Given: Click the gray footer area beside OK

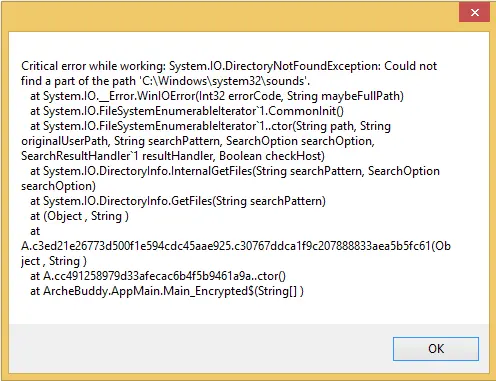Looking at the screenshot, I should pyautogui.click(x=200, y=348).
